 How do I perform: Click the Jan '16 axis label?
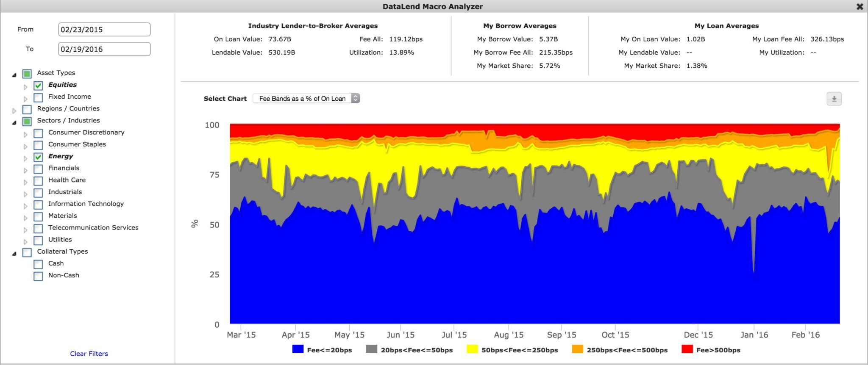point(754,335)
